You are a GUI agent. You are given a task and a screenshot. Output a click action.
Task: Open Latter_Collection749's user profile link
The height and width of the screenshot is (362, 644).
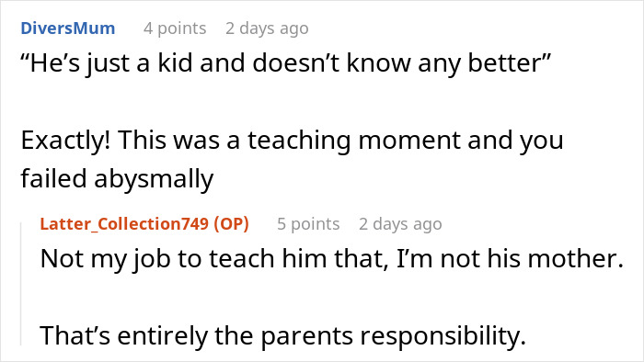(x=124, y=224)
